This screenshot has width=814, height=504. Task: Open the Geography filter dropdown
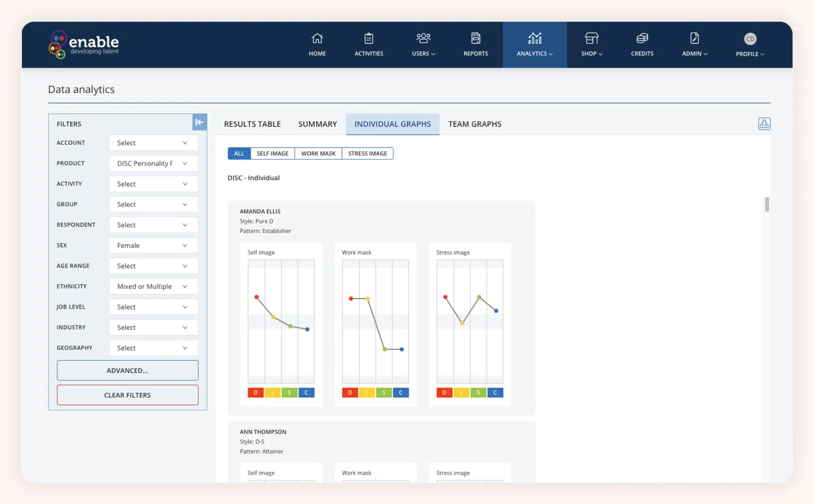click(x=153, y=348)
